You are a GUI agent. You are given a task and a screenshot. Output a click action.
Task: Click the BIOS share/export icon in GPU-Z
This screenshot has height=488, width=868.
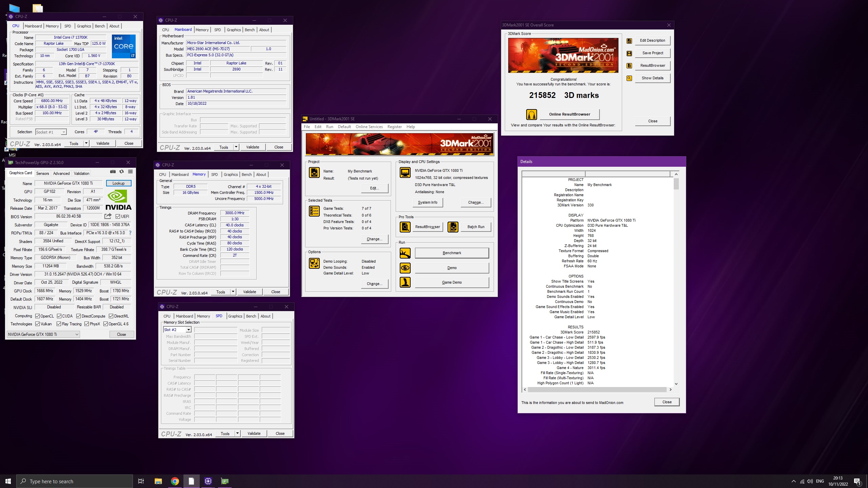[108, 216]
